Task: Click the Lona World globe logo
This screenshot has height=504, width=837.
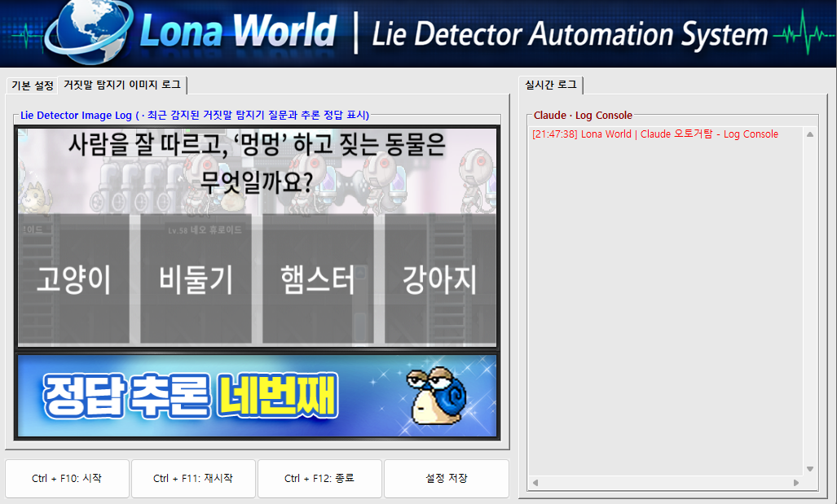Action: 88,31
